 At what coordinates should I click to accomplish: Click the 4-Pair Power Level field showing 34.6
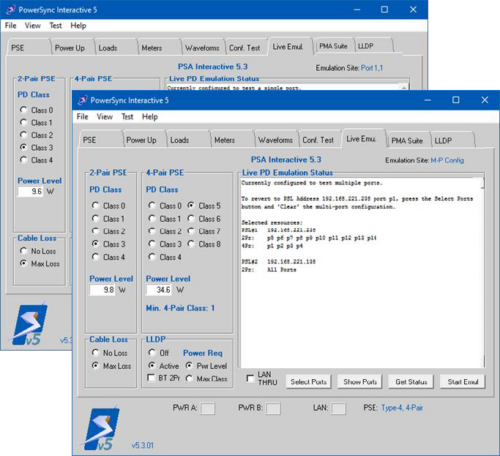point(159,289)
